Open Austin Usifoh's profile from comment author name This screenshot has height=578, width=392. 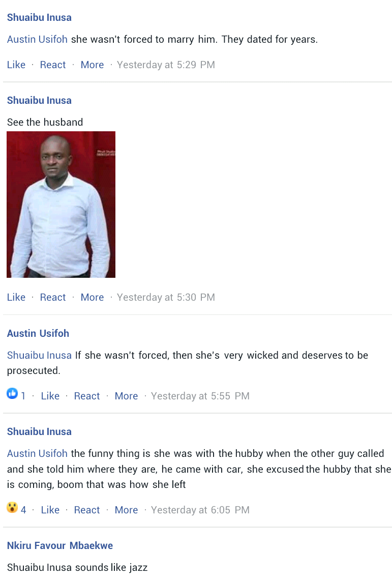pyautogui.click(x=38, y=333)
